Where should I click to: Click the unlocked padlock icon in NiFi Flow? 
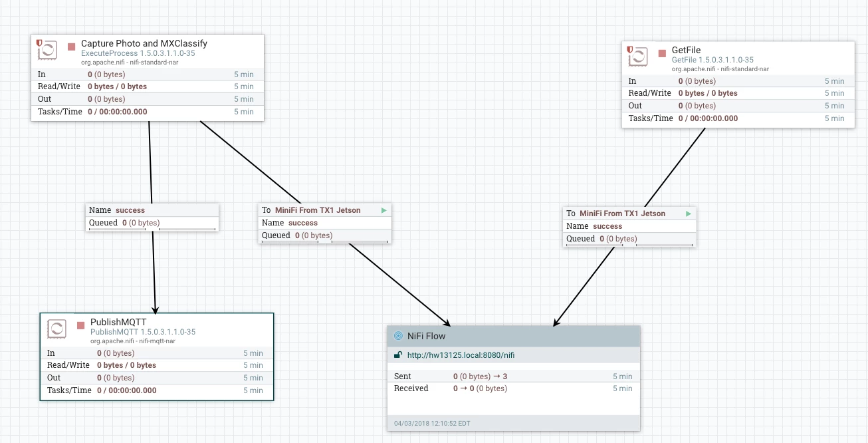tap(398, 355)
